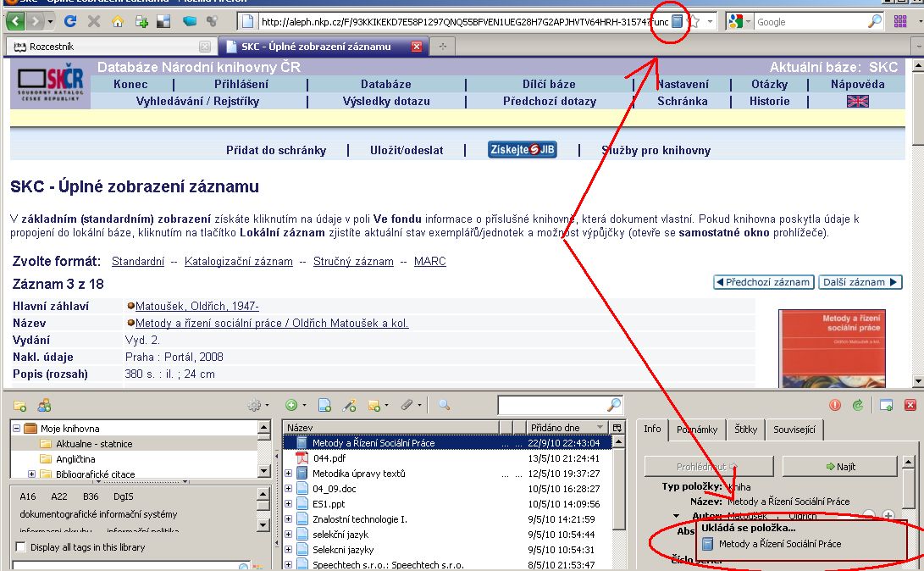Expand the Bibliografické citace collection

click(32, 474)
